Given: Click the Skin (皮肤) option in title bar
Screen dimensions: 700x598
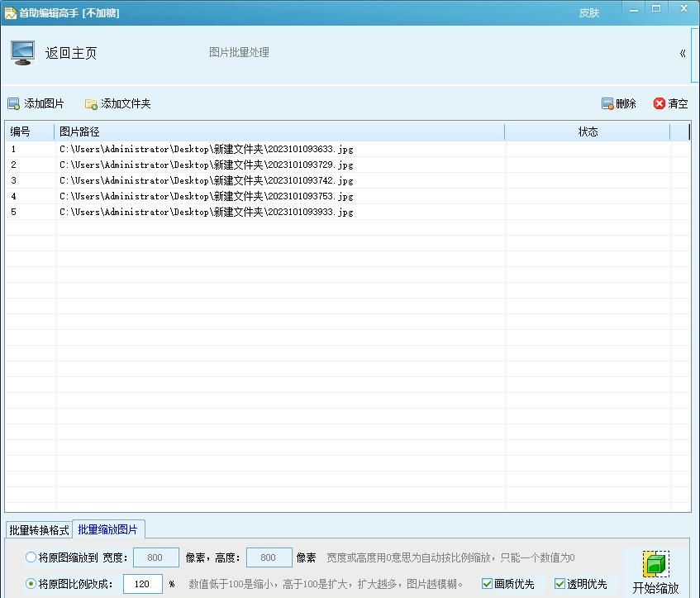Looking at the screenshot, I should point(588,12).
